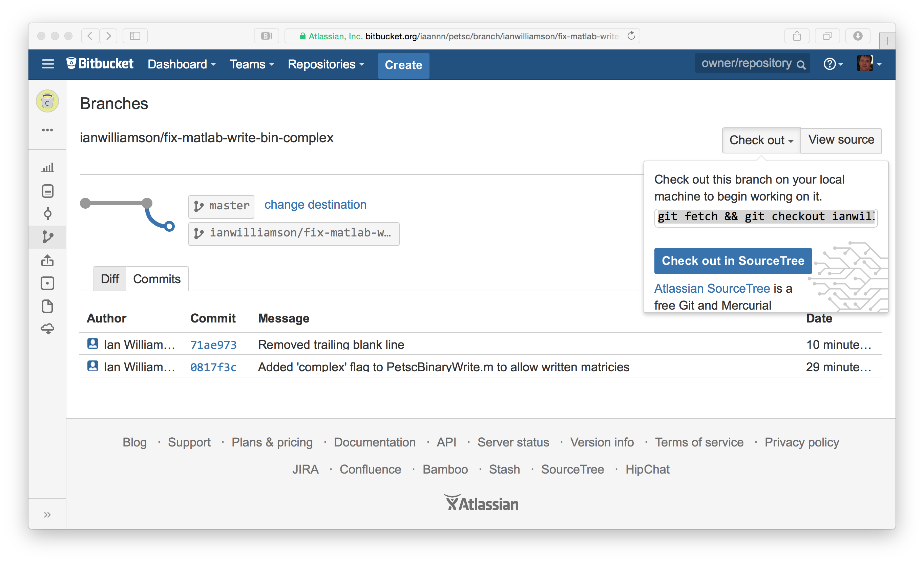Click the master destination branch selector

pyautogui.click(x=221, y=206)
